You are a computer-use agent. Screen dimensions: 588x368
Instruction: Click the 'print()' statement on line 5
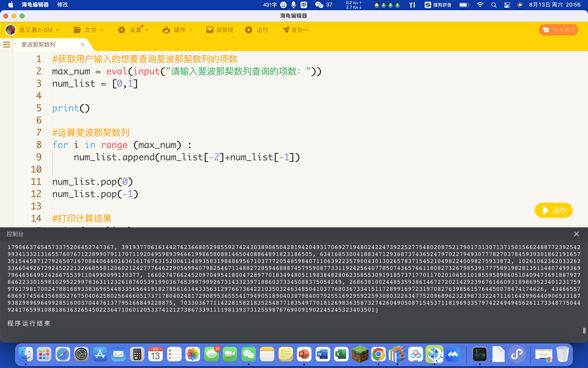[71, 108]
